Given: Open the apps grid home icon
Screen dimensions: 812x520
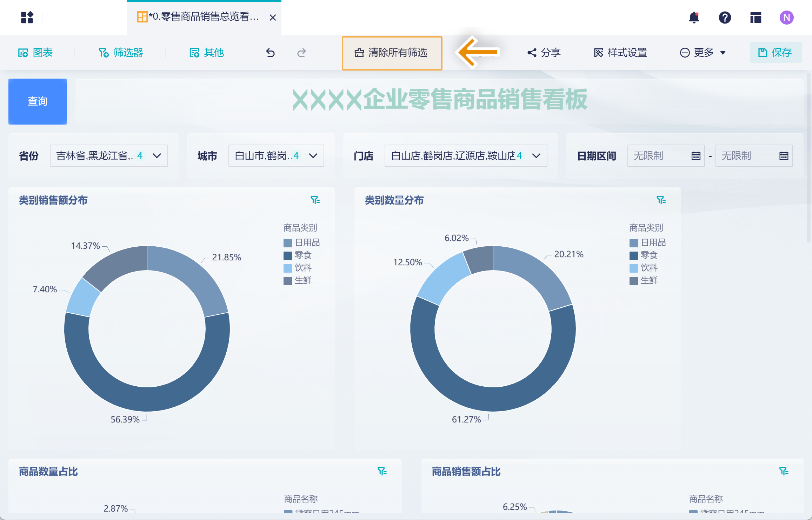Looking at the screenshot, I should point(27,18).
